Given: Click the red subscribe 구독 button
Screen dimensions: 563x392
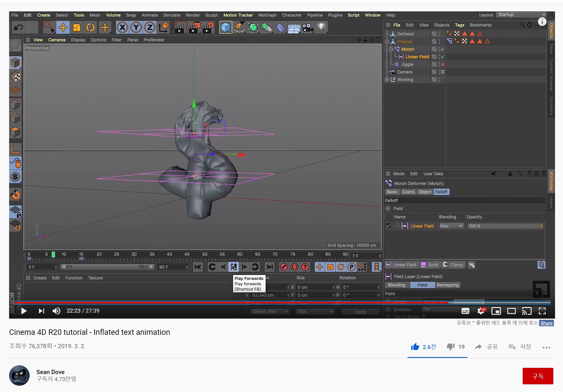Looking at the screenshot, I should 538,376.
